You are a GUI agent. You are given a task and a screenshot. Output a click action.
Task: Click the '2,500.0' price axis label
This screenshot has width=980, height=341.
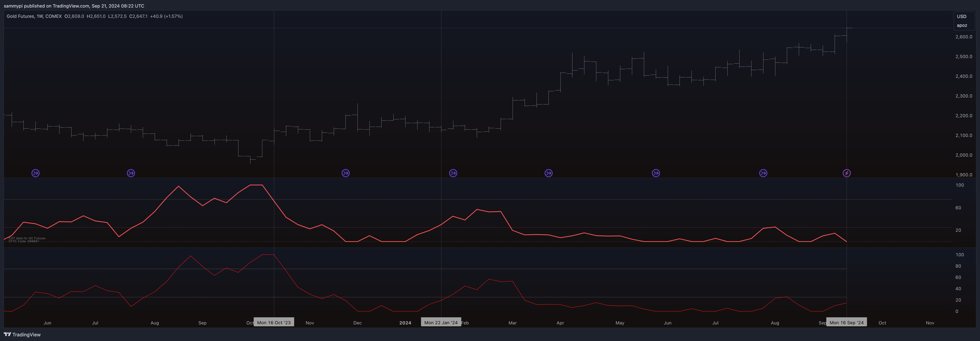tap(964, 57)
